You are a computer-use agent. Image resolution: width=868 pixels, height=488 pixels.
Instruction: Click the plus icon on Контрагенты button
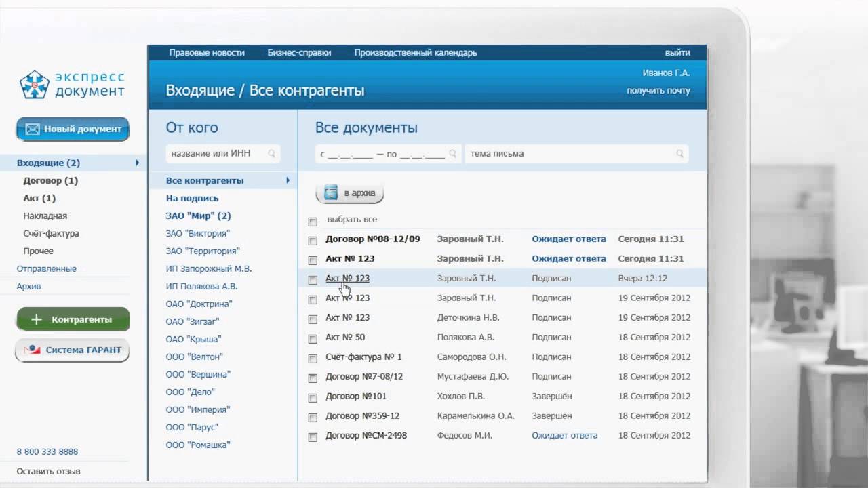(x=37, y=319)
